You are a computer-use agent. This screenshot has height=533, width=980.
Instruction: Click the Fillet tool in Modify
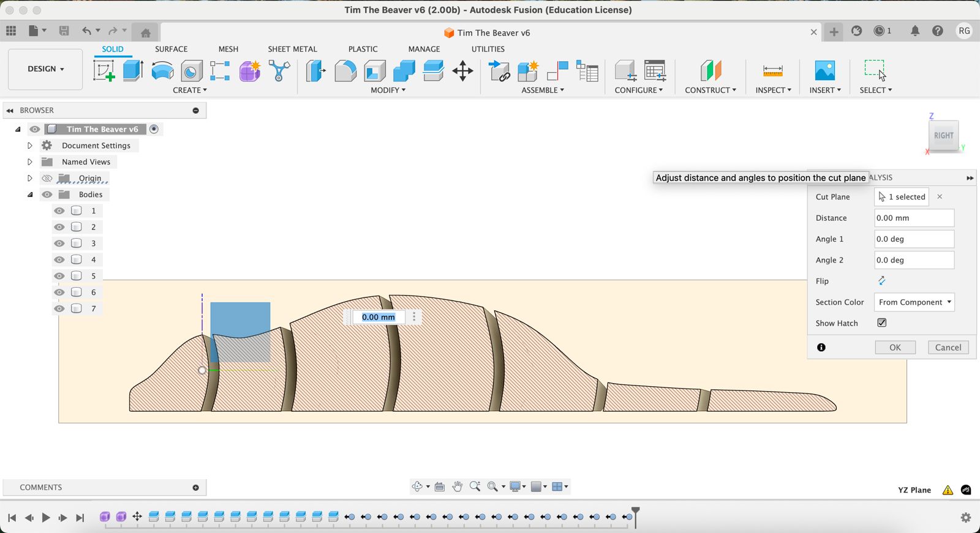pyautogui.click(x=345, y=71)
